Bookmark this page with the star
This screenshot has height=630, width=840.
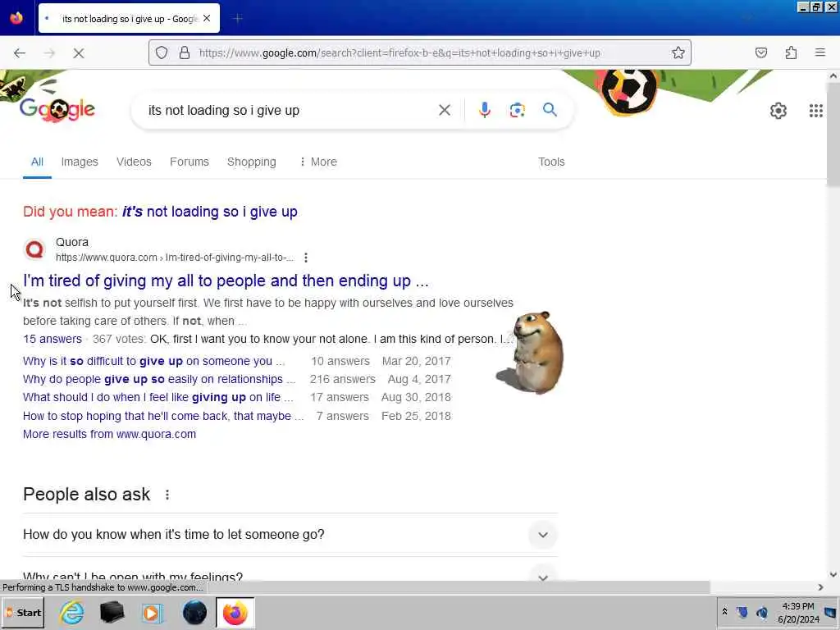point(678,52)
